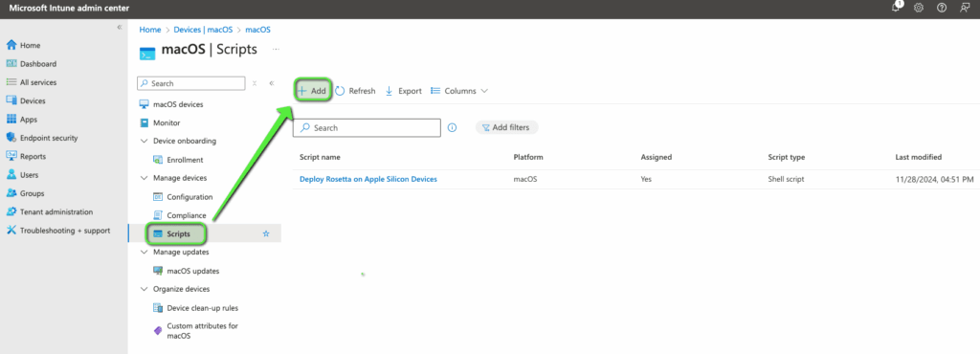Screen dimensions: 980x354
Task: Go to Home in left navigation
Action: pos(23,45)
